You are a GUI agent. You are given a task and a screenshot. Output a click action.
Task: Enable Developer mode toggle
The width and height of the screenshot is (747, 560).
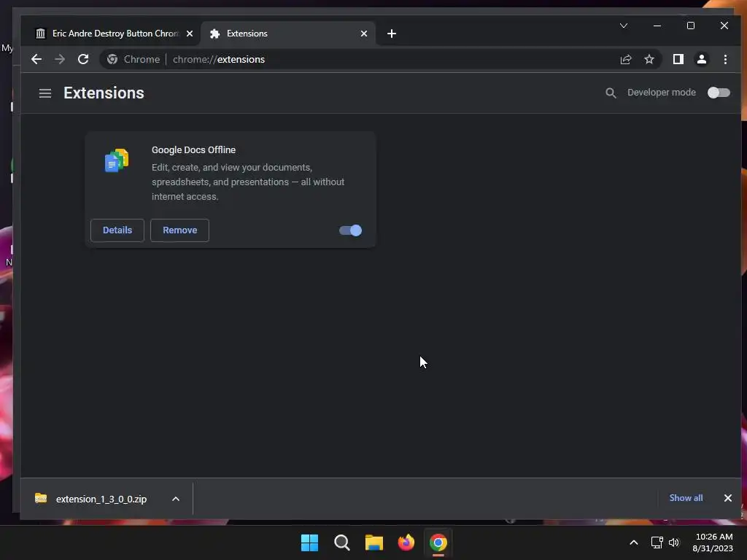[x=719, y=93]
